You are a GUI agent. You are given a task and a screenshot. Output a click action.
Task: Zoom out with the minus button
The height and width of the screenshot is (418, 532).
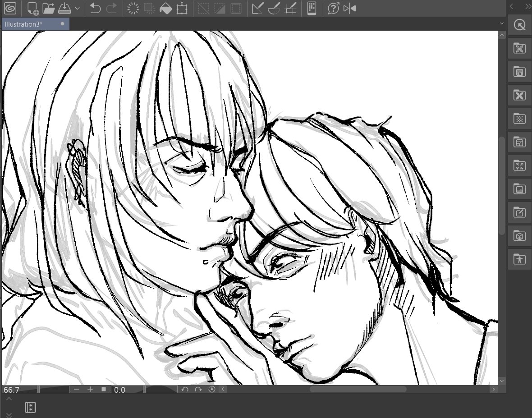click(77, 389)
